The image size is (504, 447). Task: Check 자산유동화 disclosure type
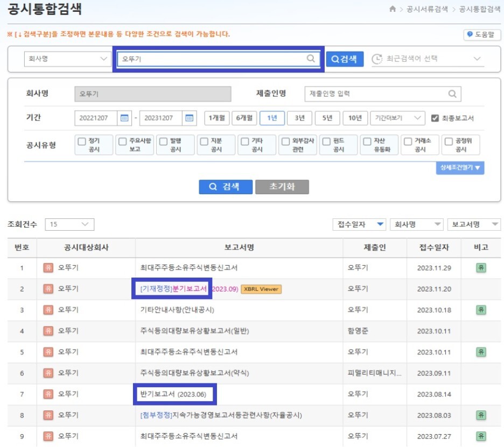pos(367,141)
